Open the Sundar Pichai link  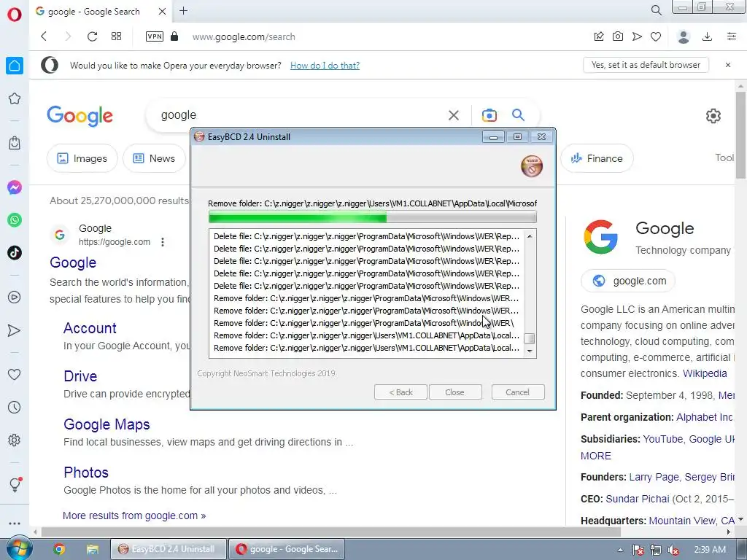tap(637, 499)
